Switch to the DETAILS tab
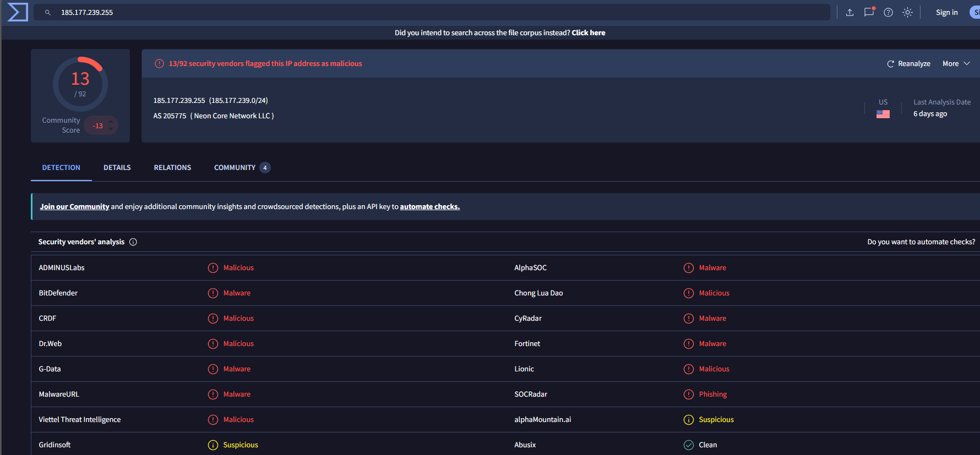 117,168
